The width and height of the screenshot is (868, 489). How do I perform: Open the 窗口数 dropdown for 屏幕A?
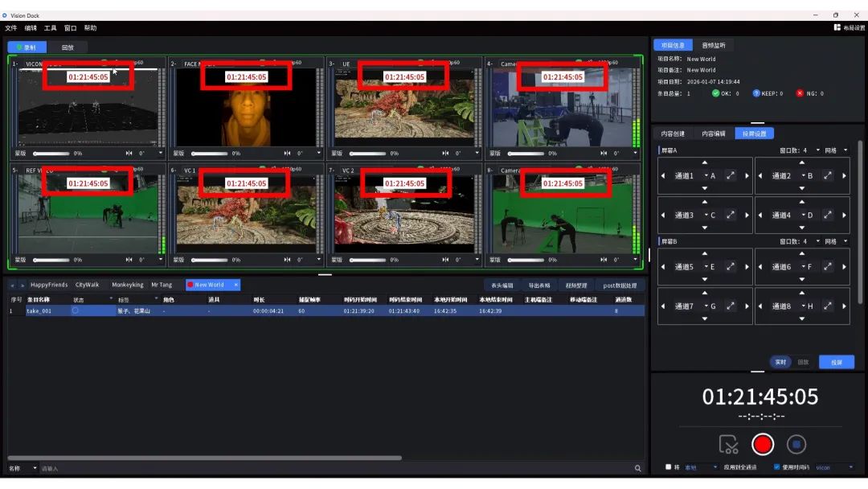point(817,150)
